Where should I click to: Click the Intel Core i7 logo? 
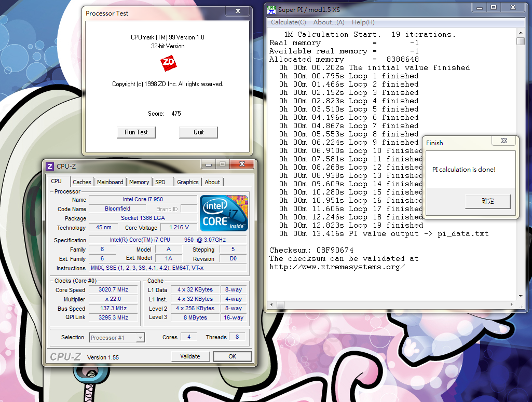[224, 213]
